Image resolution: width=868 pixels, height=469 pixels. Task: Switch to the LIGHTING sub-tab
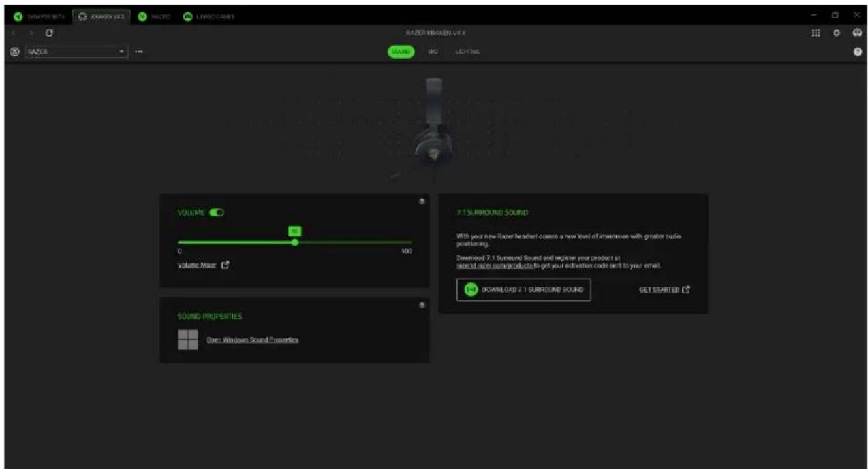tap(467, 52)
